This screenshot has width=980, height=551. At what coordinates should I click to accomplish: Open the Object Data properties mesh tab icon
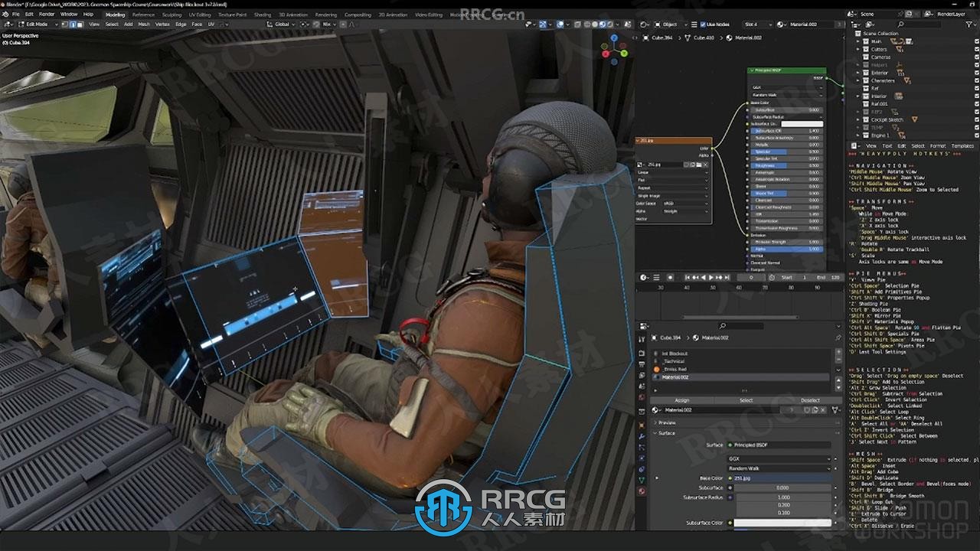tap(642, 479)
